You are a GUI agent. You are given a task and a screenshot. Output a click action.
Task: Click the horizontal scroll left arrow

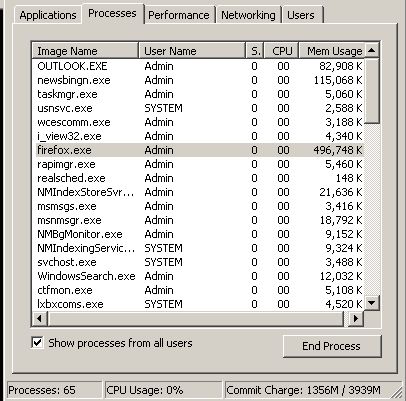tap(40, 319)
